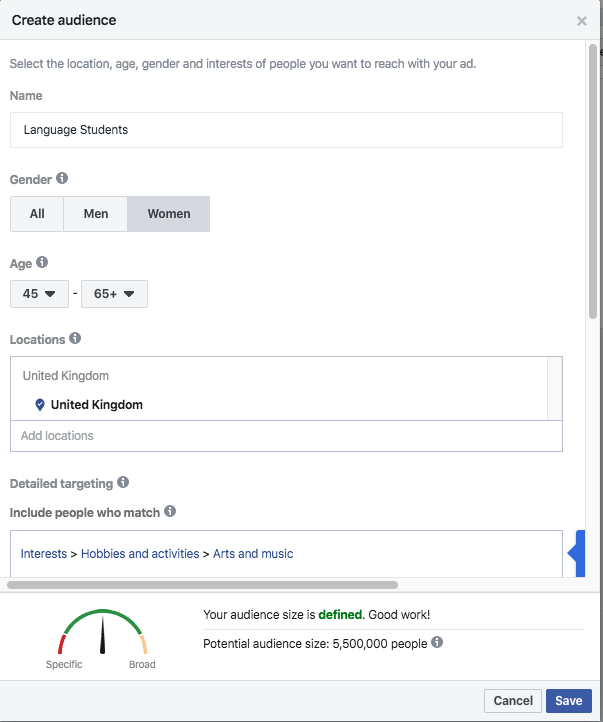Click the Hobbies and activities link
The width and height of the screenshot is (603, 722).
pyautogui.click(x=140, y=553)
